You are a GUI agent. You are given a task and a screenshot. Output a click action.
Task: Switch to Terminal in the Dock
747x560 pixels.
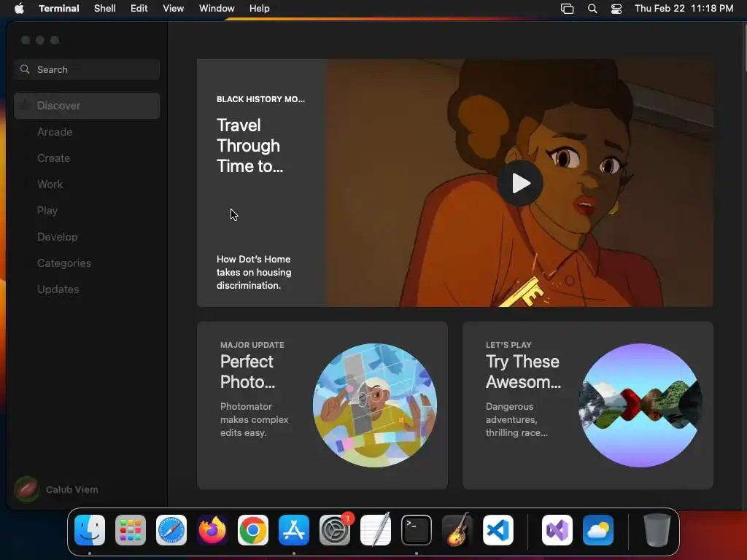tap(417, 530)
